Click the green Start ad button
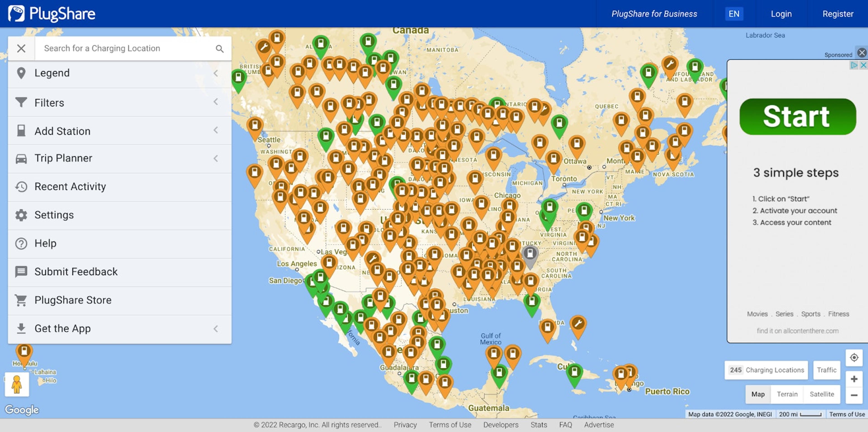This screenshot has height=432, width=868. (798, 116)
